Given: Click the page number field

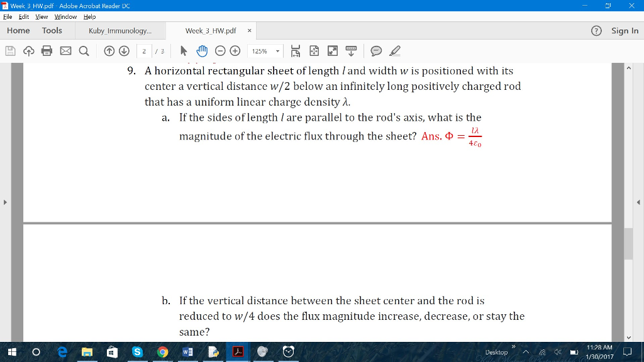Looking at the screenshot, I should click(x=144, y=52).
